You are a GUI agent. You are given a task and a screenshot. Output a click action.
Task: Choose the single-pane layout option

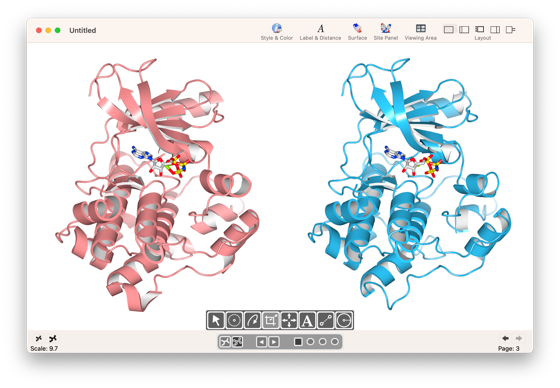click(449, 29)
